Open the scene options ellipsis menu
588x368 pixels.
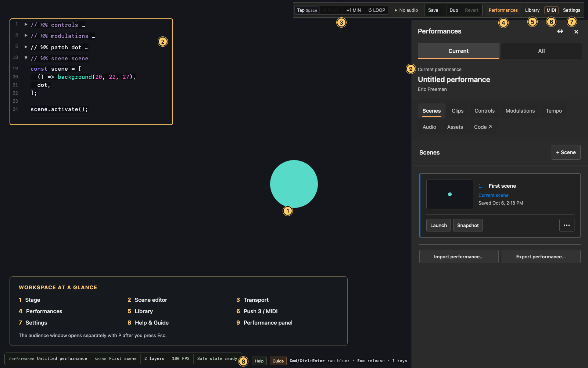tap(567, 225)
